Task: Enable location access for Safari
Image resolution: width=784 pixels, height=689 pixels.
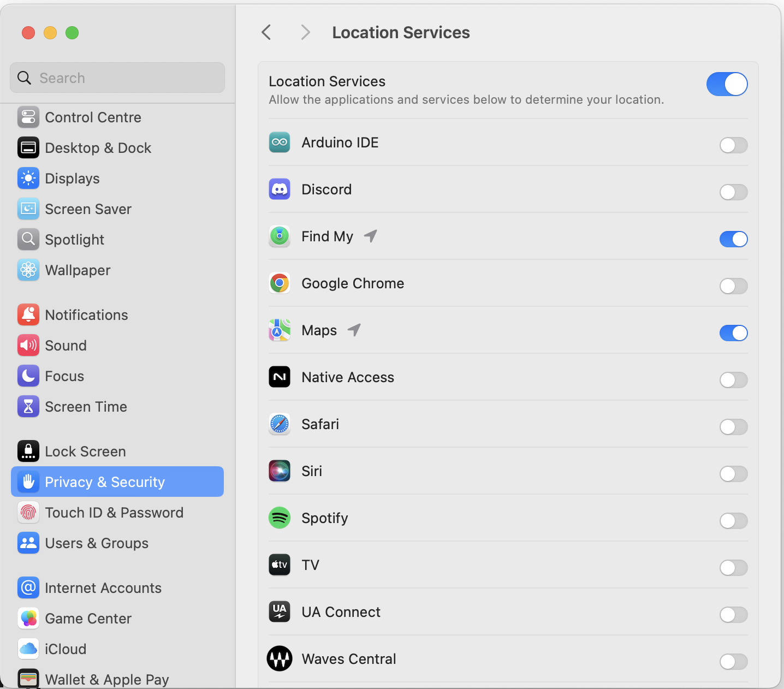Action: point(733,427)
